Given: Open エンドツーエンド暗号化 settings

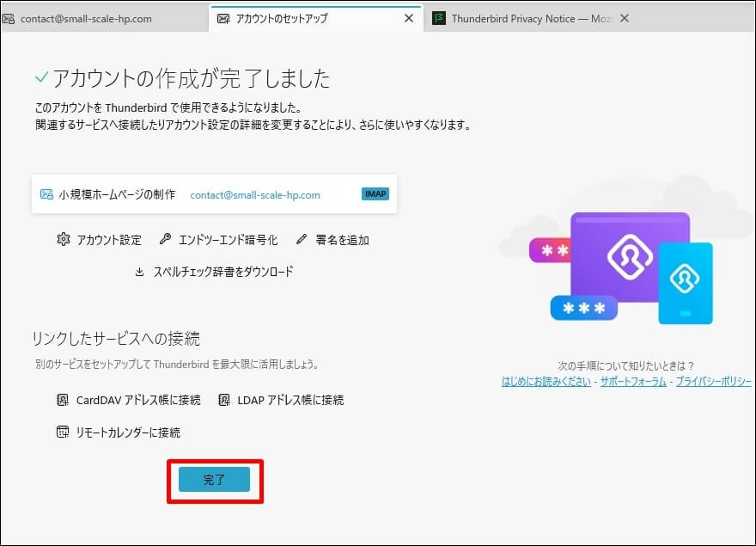Looking at the screenshot, I should tap(218, 240).
